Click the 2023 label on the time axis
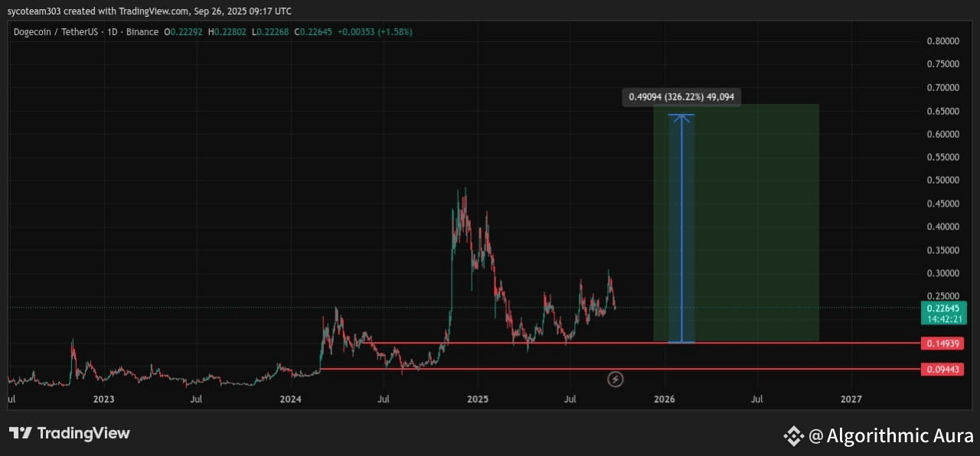Screen dimensions: 980x456 (x=103, y=399)
